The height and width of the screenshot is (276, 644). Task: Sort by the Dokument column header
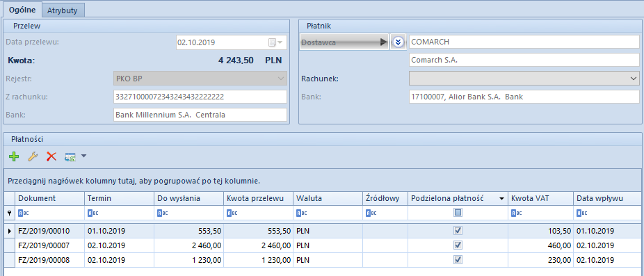coord(49,199)
